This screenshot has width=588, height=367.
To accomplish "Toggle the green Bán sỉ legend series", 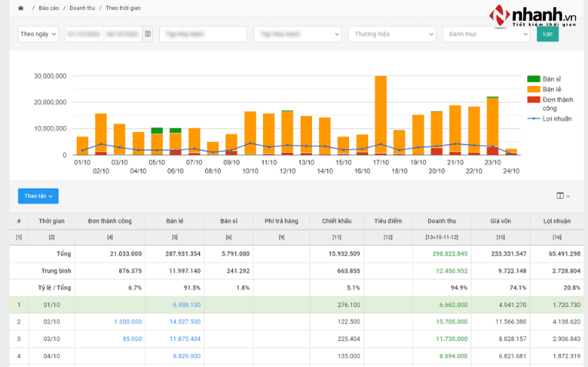I will [543, 79].
